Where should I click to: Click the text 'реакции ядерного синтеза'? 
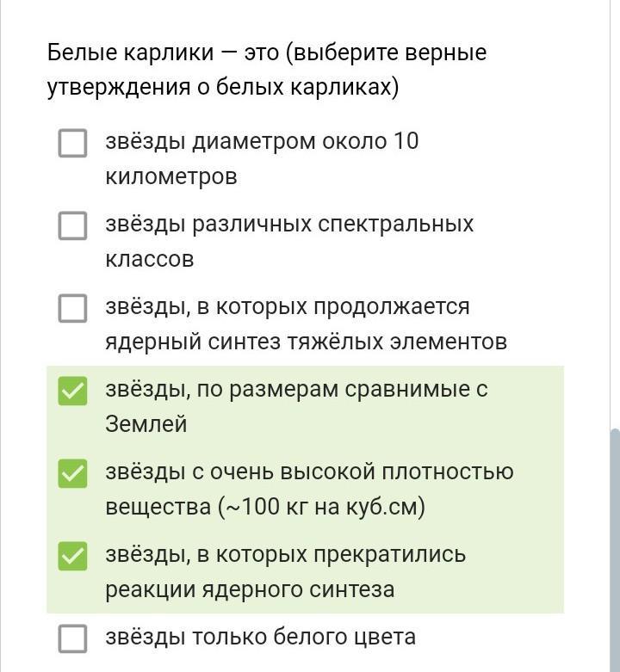(250, 589)
